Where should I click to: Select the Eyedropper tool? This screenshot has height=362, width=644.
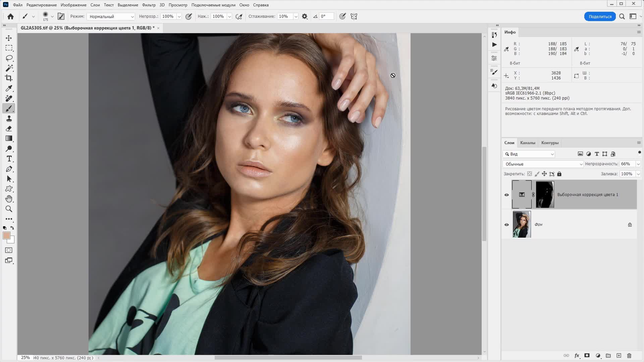pos(9,88)
